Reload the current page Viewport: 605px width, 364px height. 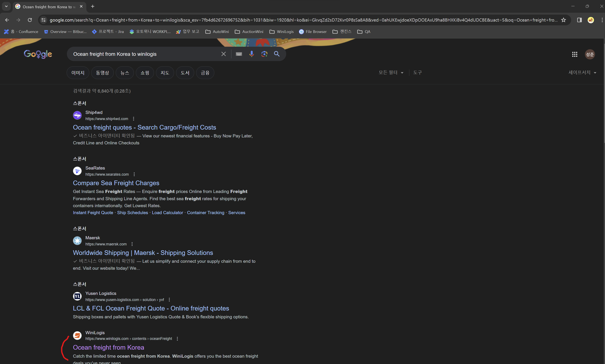[30, 20]
